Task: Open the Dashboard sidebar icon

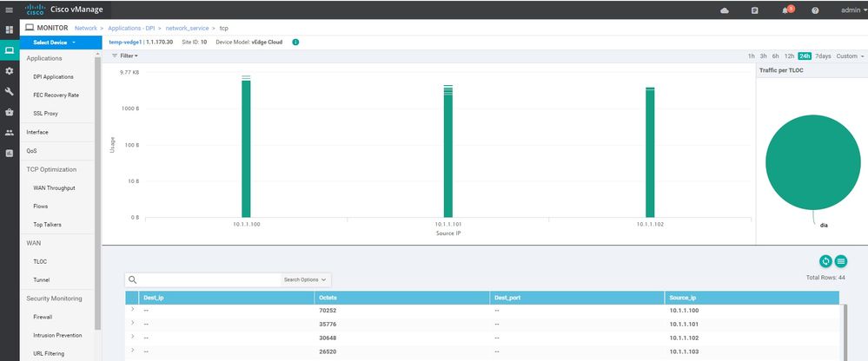Action: 10,30
